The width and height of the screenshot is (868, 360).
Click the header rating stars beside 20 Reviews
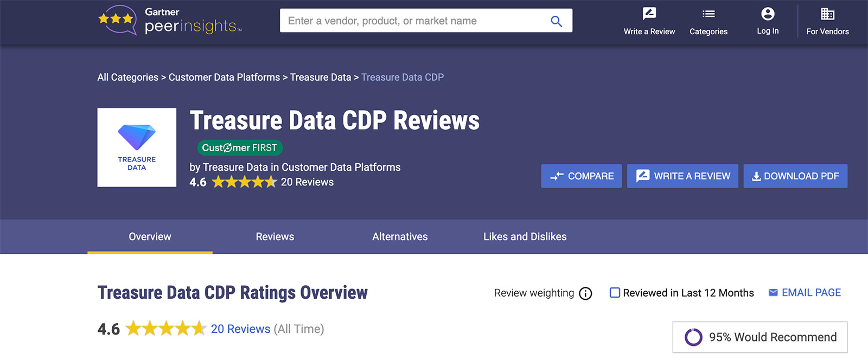tap(245, 182)
